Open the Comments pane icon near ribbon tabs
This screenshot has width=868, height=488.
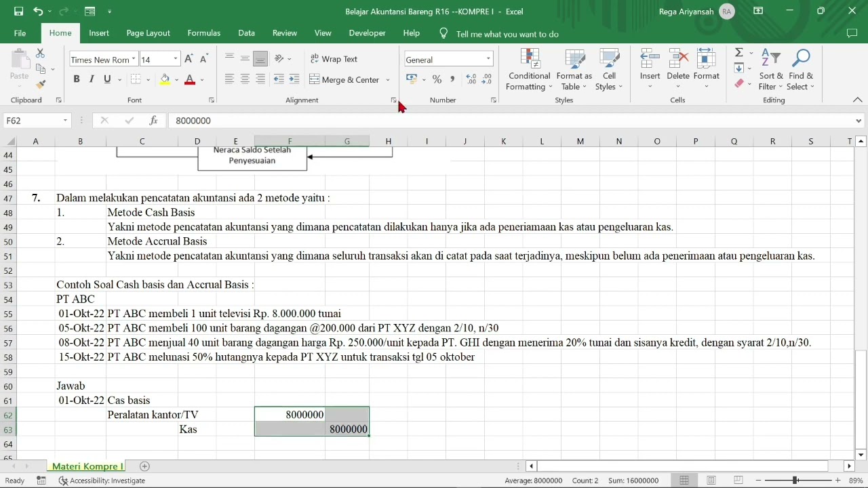[852, 33]
